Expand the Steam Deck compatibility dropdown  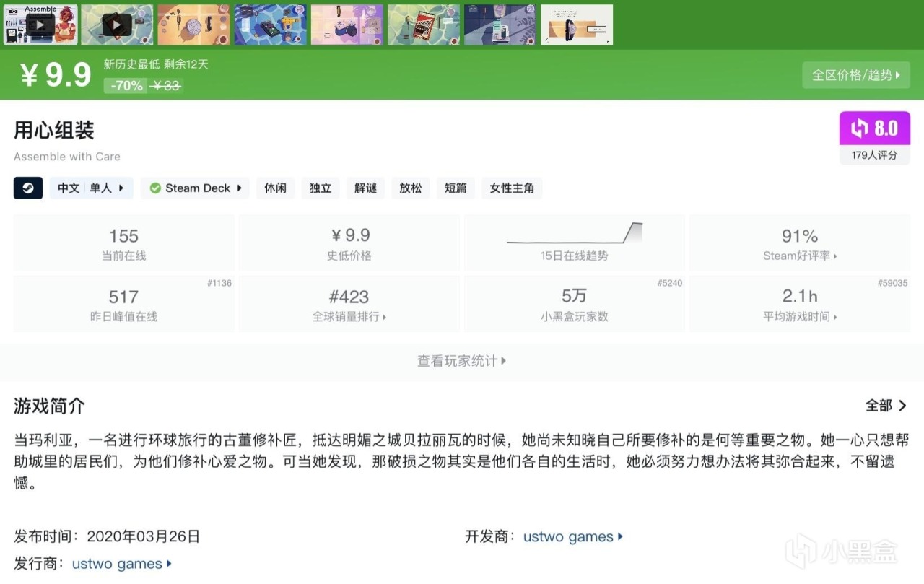click(x=195, y=188)
